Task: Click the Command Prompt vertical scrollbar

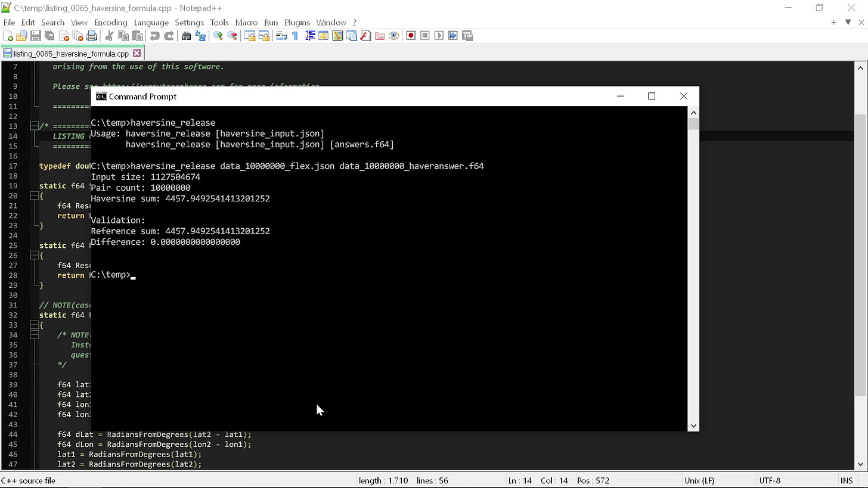Action: 693,123
